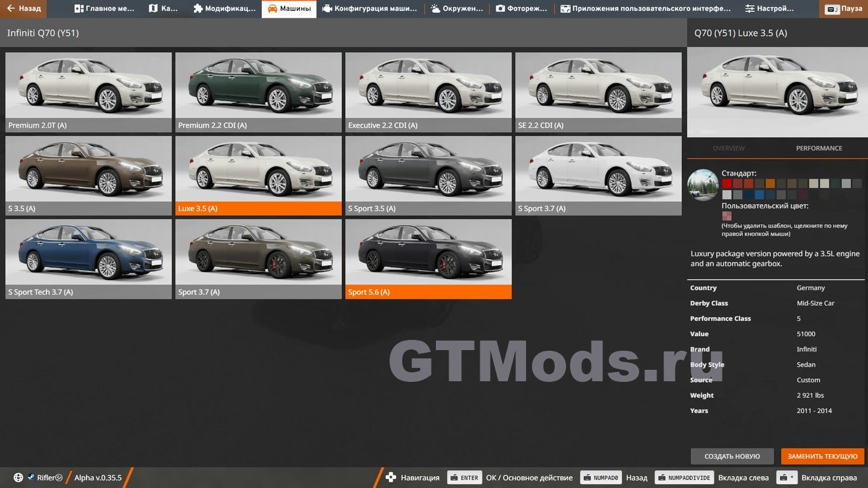The height and width of the screenshot is (488, 868).
Task: Select the brown S 3.5 (A) car
Action: click(88, 175)
